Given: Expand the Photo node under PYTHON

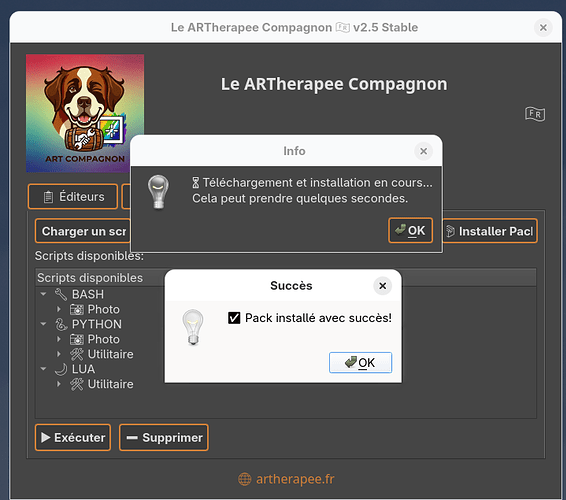Looking at the screenshot, I should click(x=59, y=339).
